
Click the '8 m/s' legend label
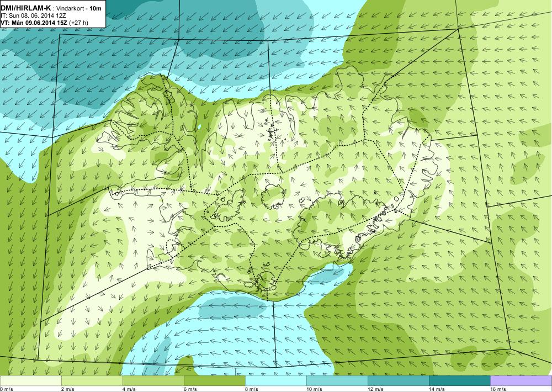point(252,389)
